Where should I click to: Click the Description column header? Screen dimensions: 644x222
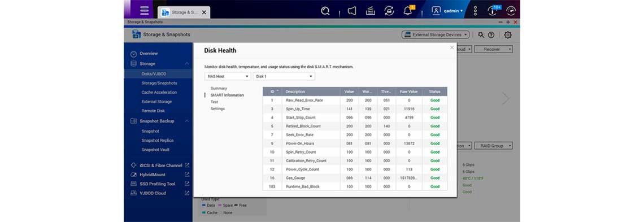(311, 92)
